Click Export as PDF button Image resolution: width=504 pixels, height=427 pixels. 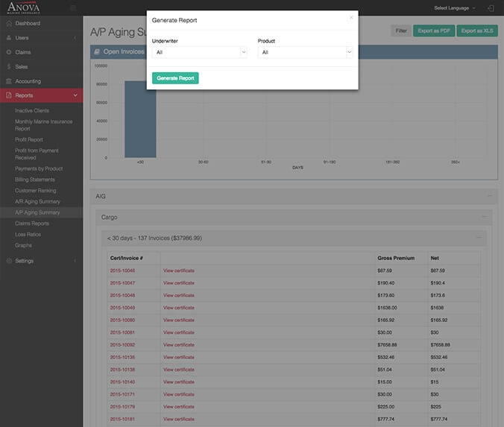433,31
